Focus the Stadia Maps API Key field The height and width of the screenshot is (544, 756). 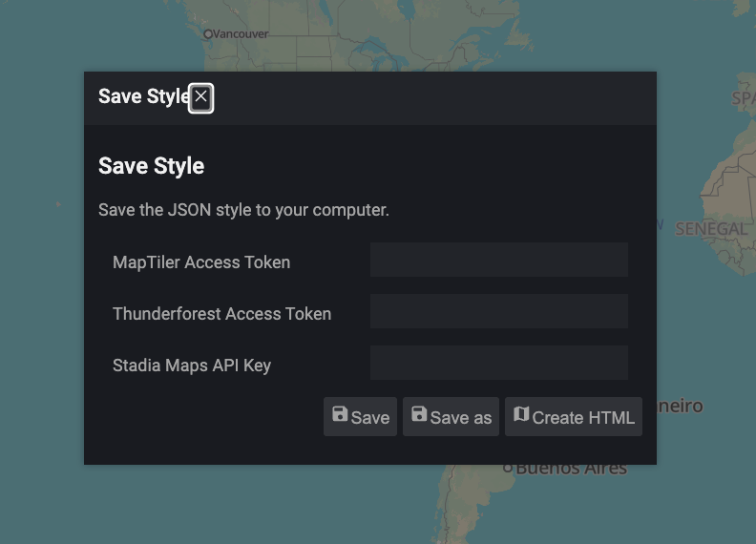click(498, 364)
